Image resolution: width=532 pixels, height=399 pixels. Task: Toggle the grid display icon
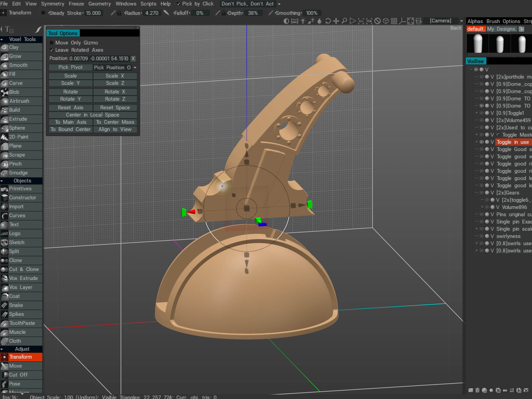(394, 21)
